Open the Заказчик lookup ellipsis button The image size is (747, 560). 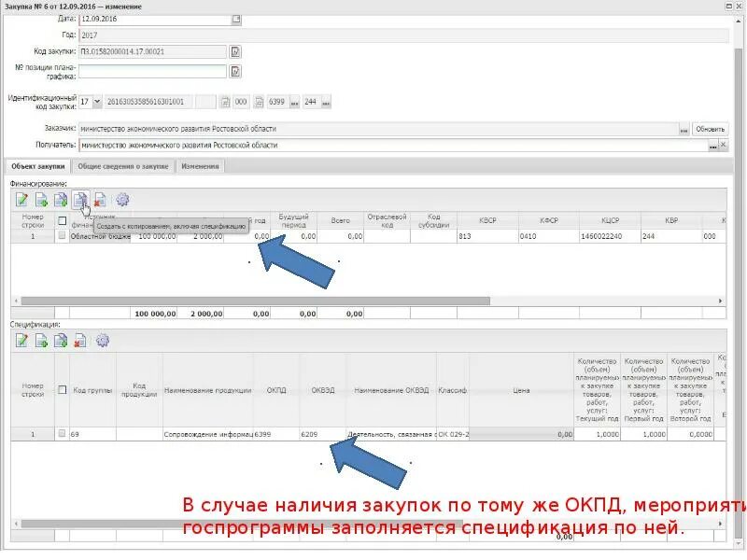pyautogui.click(x=684, y=130)
